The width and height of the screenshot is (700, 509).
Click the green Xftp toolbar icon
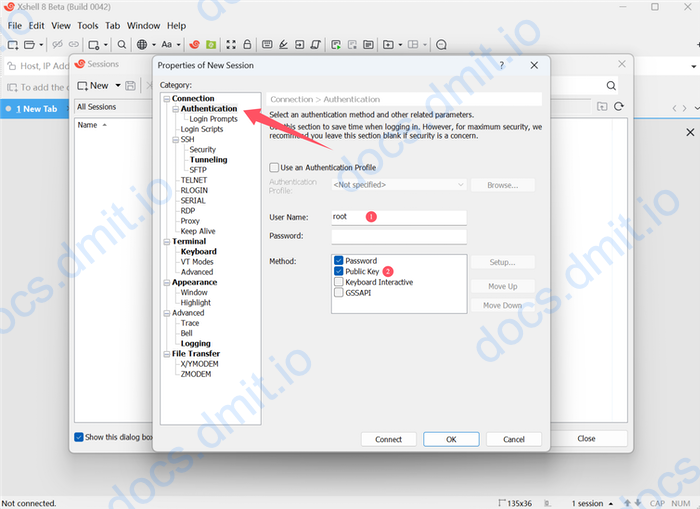(209, 45)
